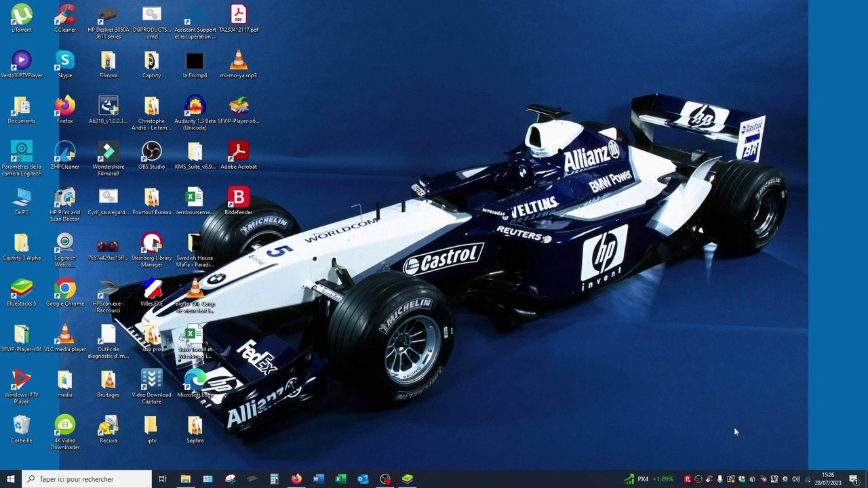This screenshot has width=868, height=488.
Task: Open the Wi-Fi network tray icon
Action: point(807,479)
